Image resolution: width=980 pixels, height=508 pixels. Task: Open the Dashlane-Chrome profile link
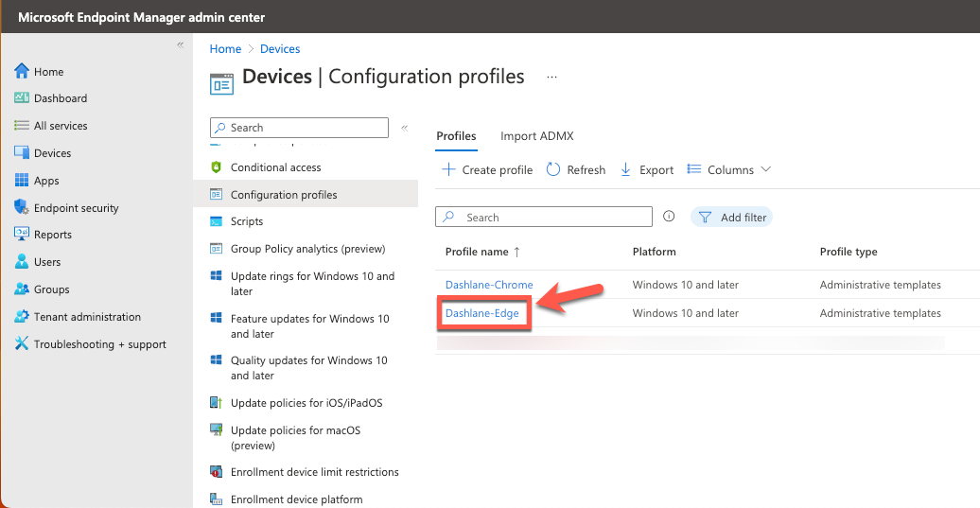point(489,285)
